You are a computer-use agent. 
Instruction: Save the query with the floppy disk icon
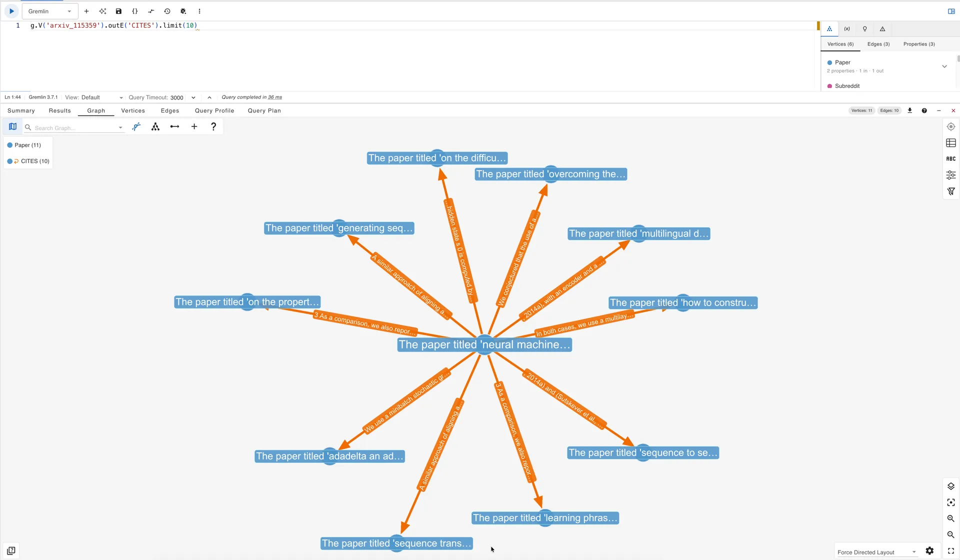coord(118,11)
